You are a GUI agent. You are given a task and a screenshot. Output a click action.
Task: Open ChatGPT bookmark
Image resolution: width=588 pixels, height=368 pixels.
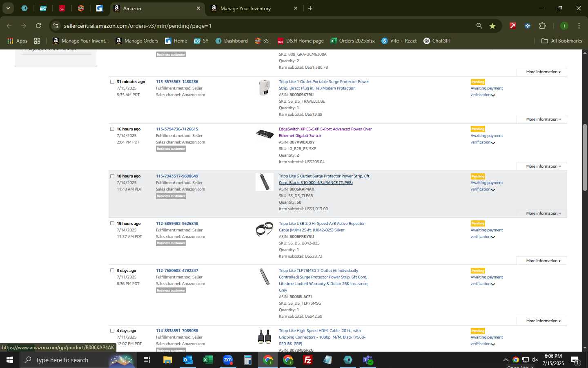pyautogui.click(x=437, y=41)
